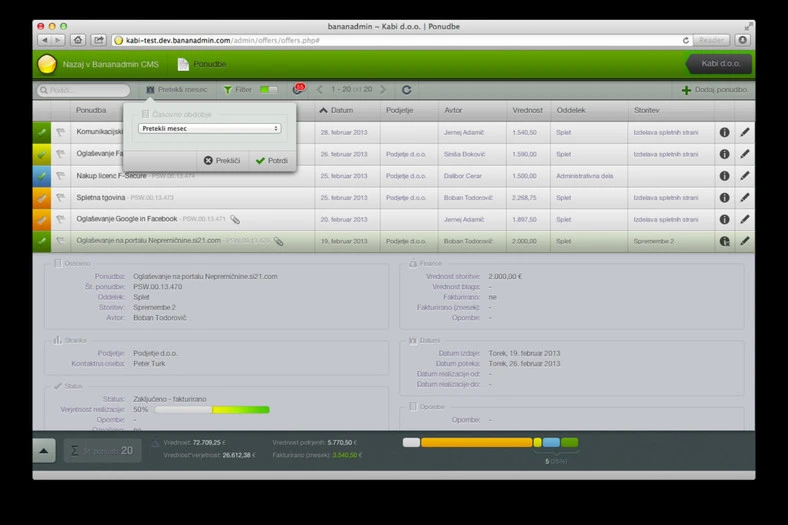Screen dimensions: 788x525
Task: Go to the next page of offers
Action: coord(383,90)
